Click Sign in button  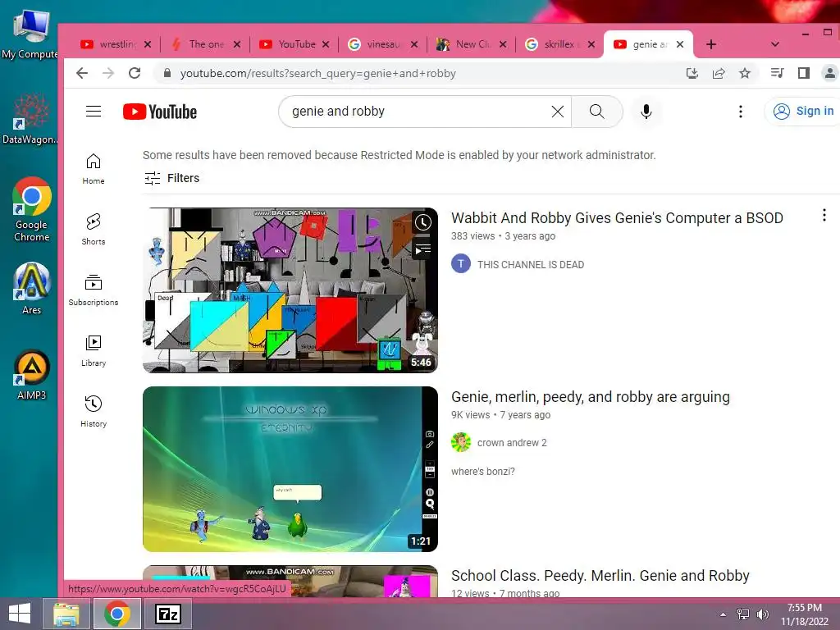click(x=802, y=112)
